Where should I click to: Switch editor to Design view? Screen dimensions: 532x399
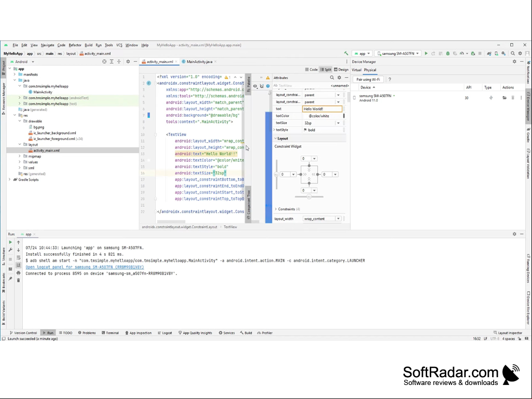341,70
